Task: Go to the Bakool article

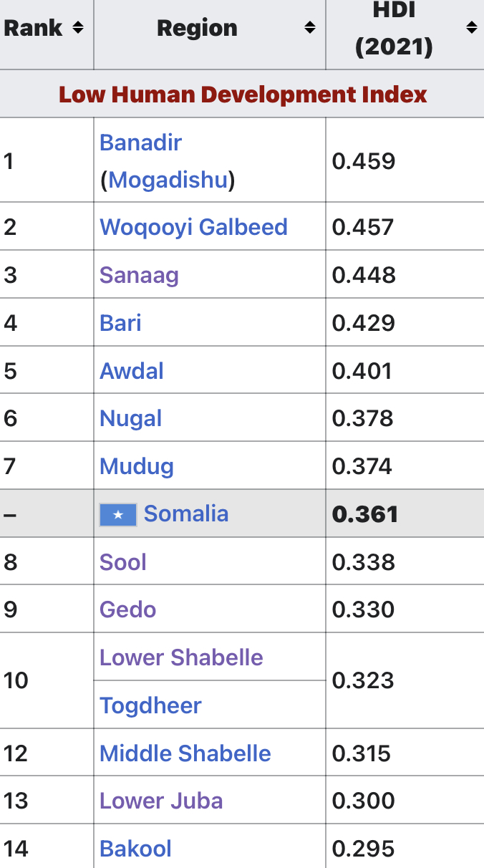Action: click(x=135, y=849)
